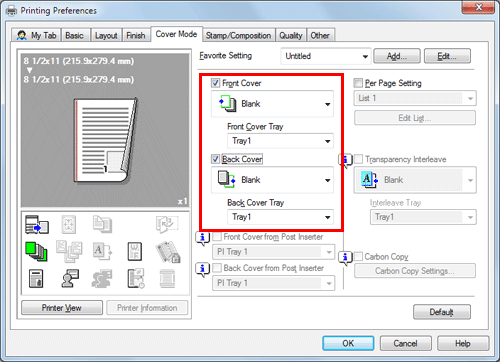Click the green cover sheets icon
This screenshot has width=500, height=362.
[36, 251]
